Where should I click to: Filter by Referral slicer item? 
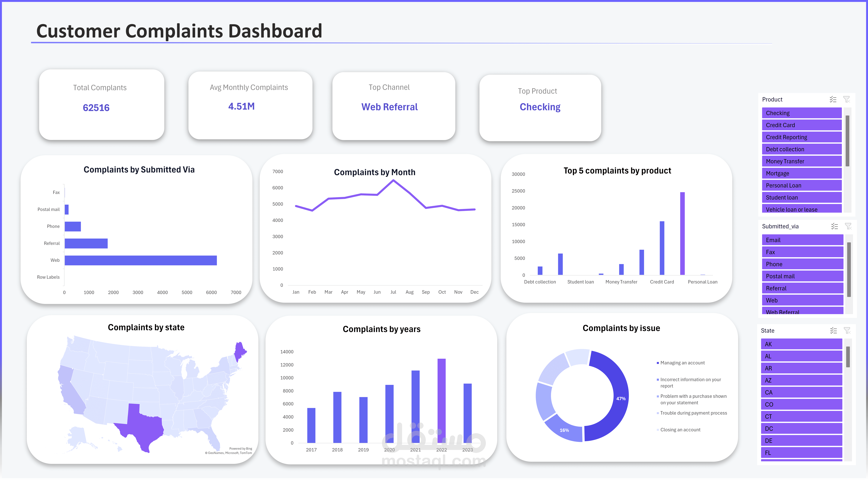point(803,288)
